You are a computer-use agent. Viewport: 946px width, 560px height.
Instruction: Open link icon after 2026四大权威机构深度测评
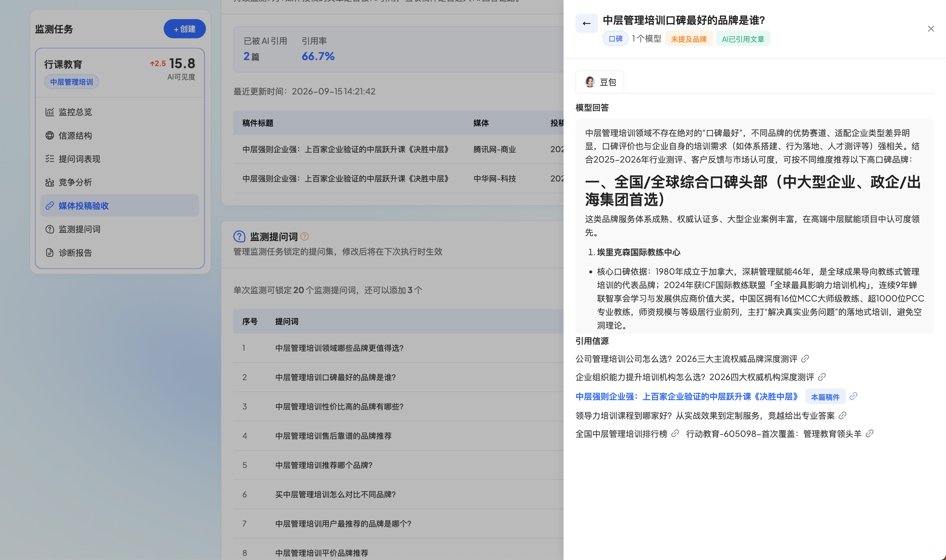pyautogui.click(x=822, y=377)
